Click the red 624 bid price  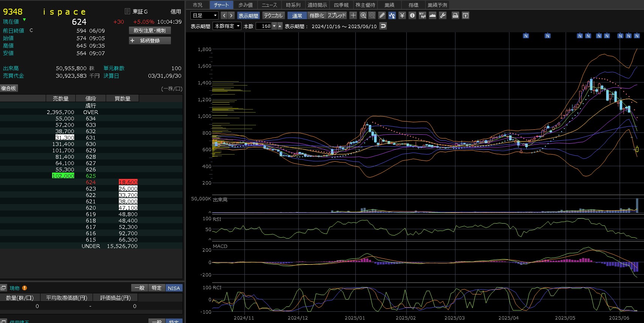[91, 182]
